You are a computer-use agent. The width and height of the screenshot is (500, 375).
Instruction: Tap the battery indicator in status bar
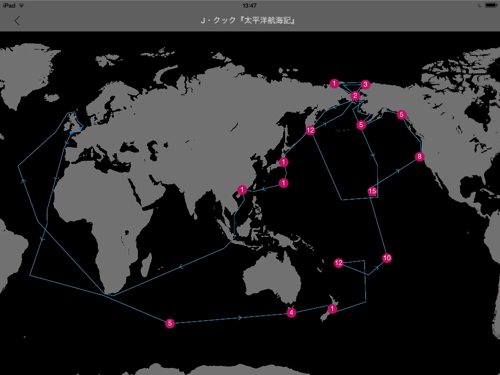tap(491, 5)
